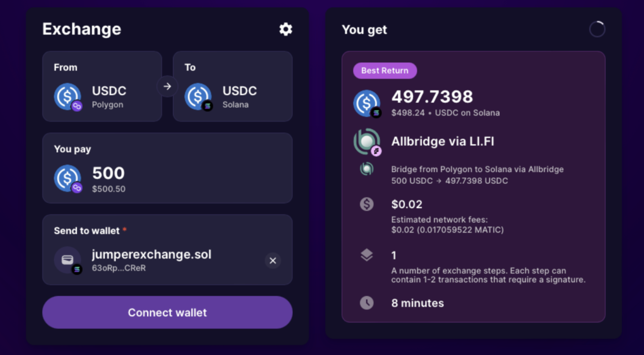
Task: Edit the You pay amount 500
Action: click(108, 173)
